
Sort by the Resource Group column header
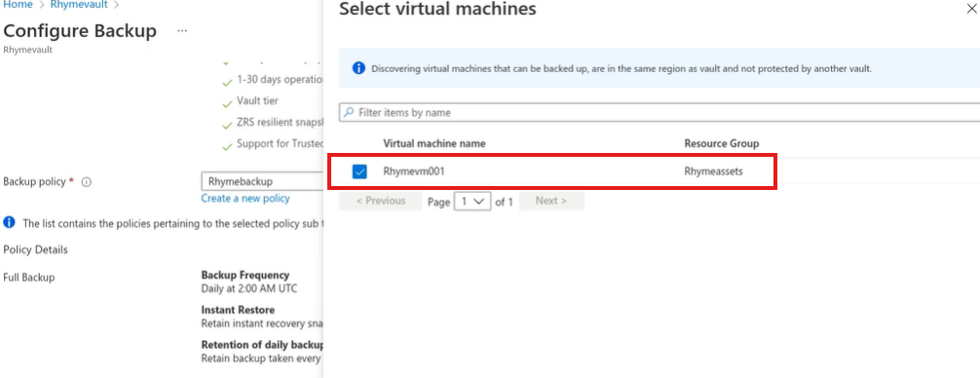[722, 144]
